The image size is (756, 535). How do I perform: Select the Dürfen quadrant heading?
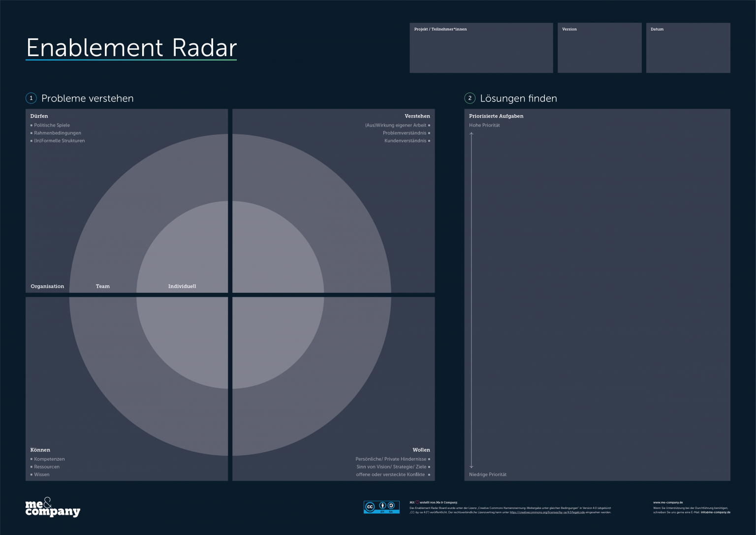[39, 116]
